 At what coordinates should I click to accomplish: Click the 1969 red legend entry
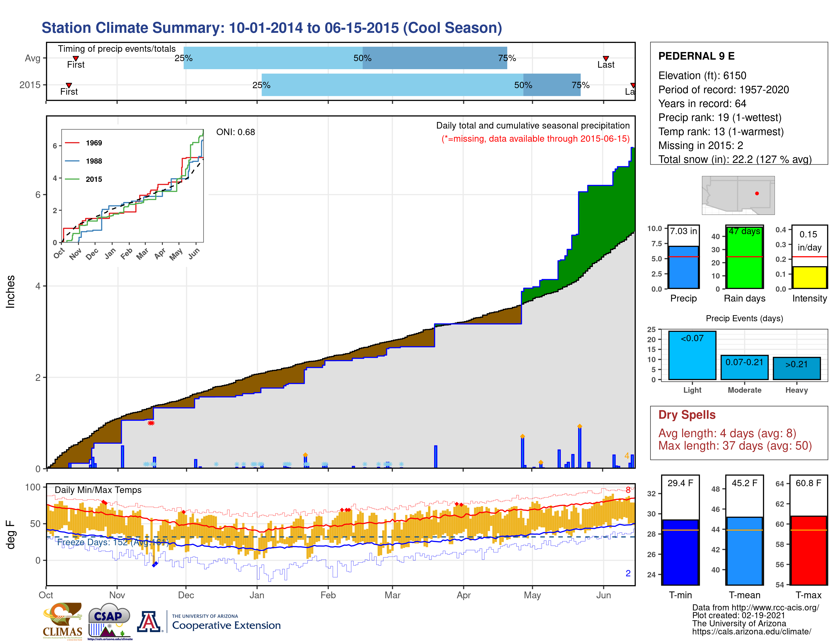pyautogui.click(x=84, y=143)
